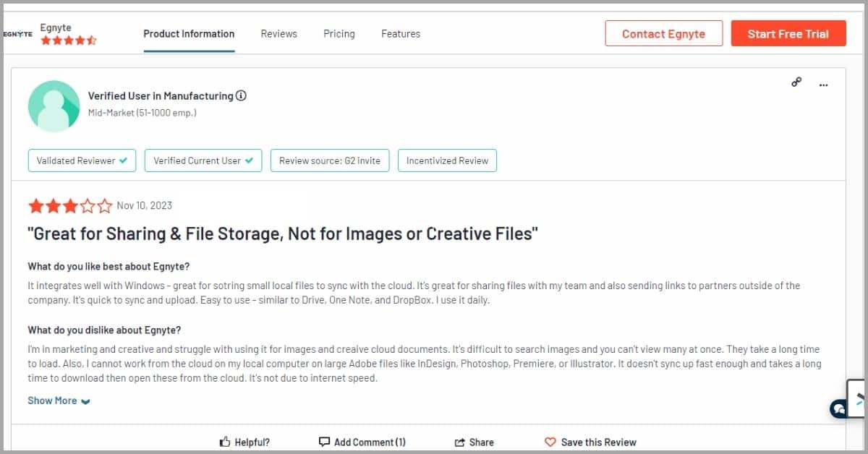Click the Nov 10, 2023 review date
The image size is (868, 454).
[x=145, y=205]
